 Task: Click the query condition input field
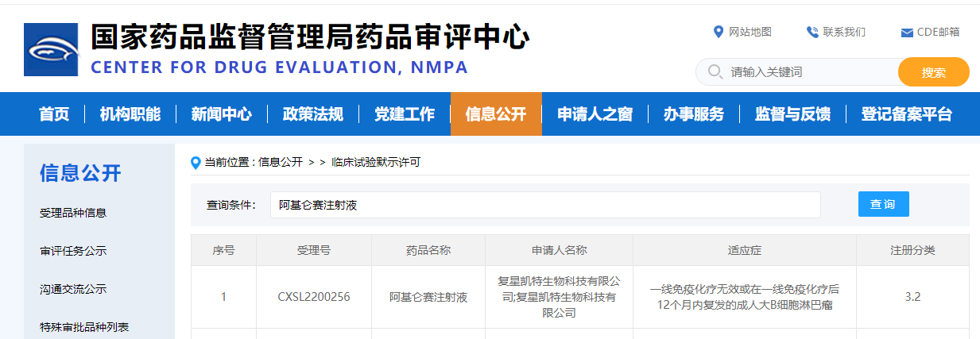pos(545,205)
